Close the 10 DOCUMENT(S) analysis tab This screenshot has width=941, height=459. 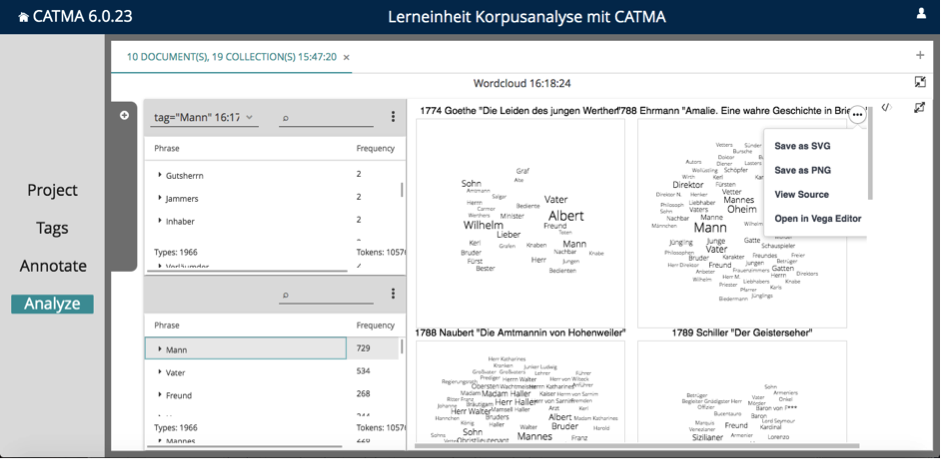(346, 58)
